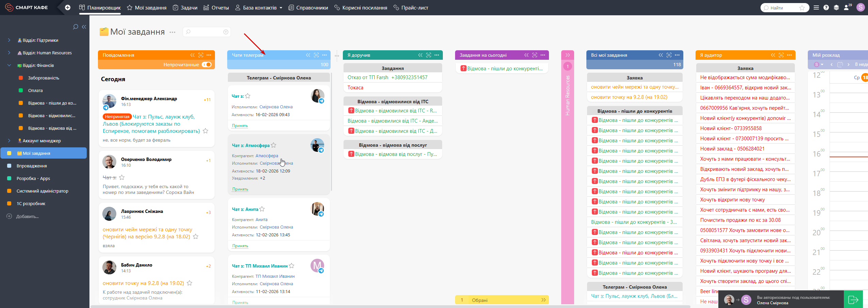Switch to the Планировщик tab
This screenshot has width=868, height=308.
pos(100,7)
